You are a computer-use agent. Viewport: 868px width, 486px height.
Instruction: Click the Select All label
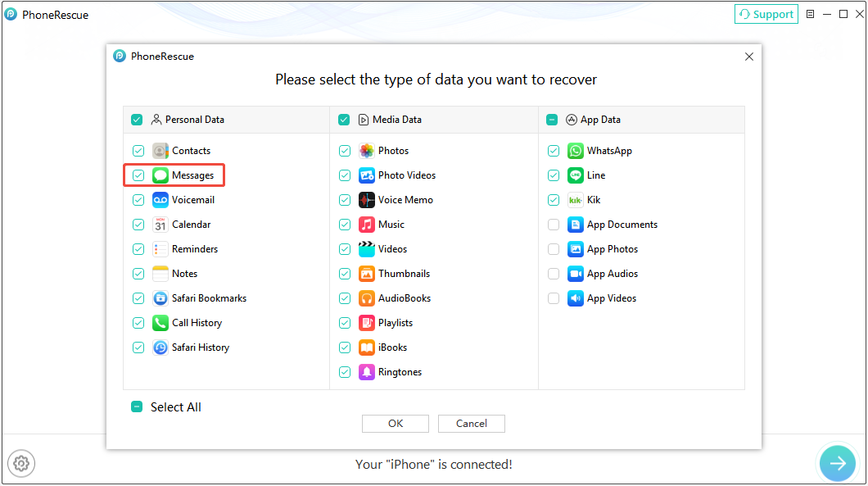tap(175, 407)
